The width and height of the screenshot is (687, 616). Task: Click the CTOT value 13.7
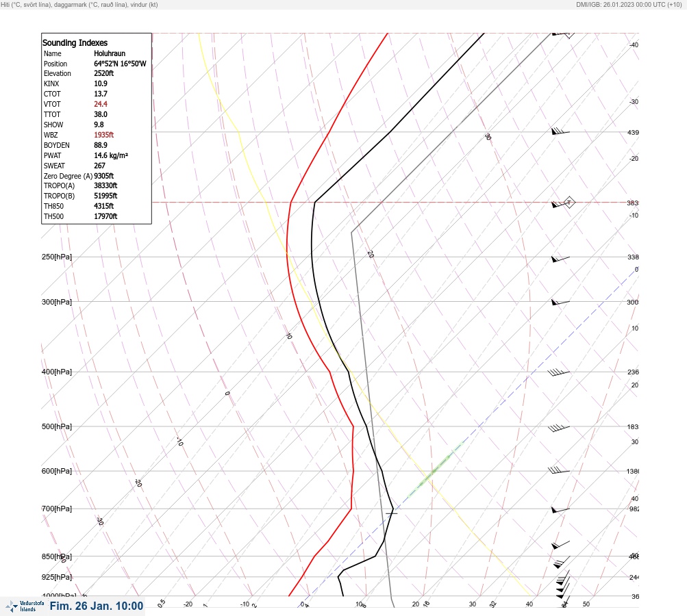[x=100, y=94]
